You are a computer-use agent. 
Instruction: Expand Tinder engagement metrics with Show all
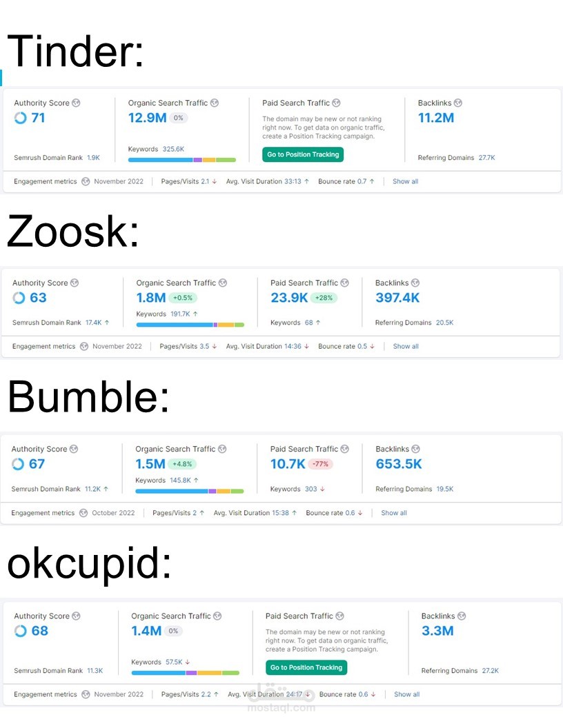405,181
